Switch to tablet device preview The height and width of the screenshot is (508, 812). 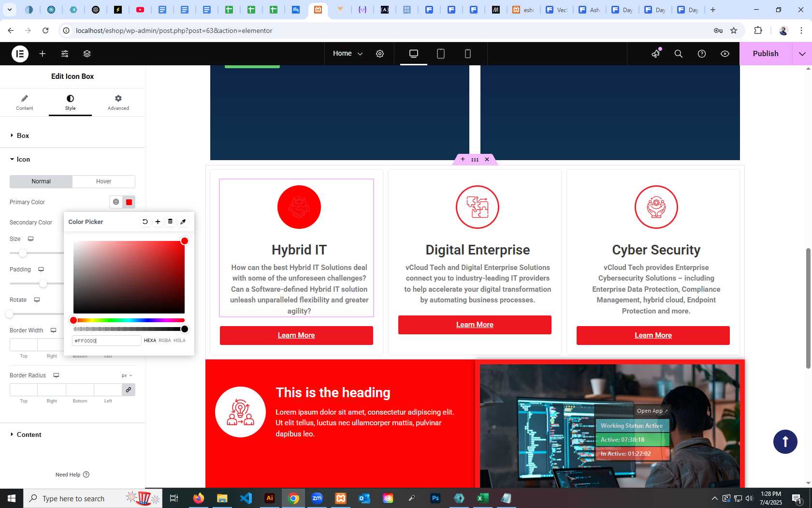pos(441,54)
